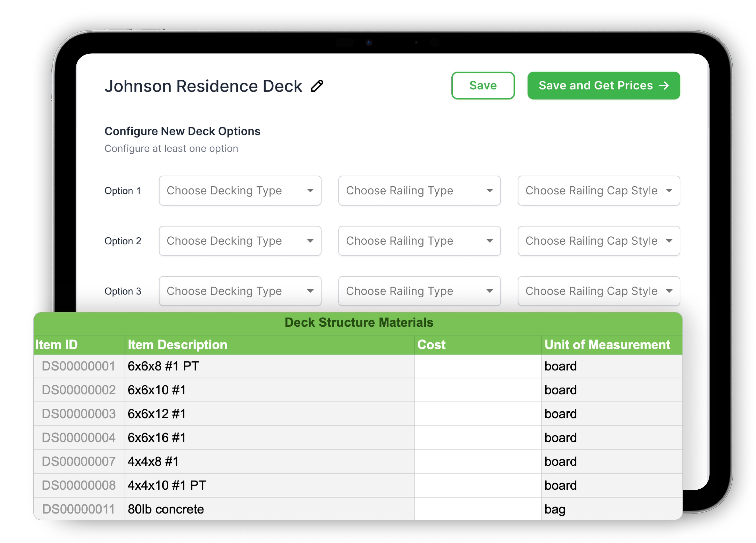Image resolution: width=756 pixels, height=543 pixels.
Task: Open Option 3 Choose Decking Type dropdown
Action: (x=240, y=291)
